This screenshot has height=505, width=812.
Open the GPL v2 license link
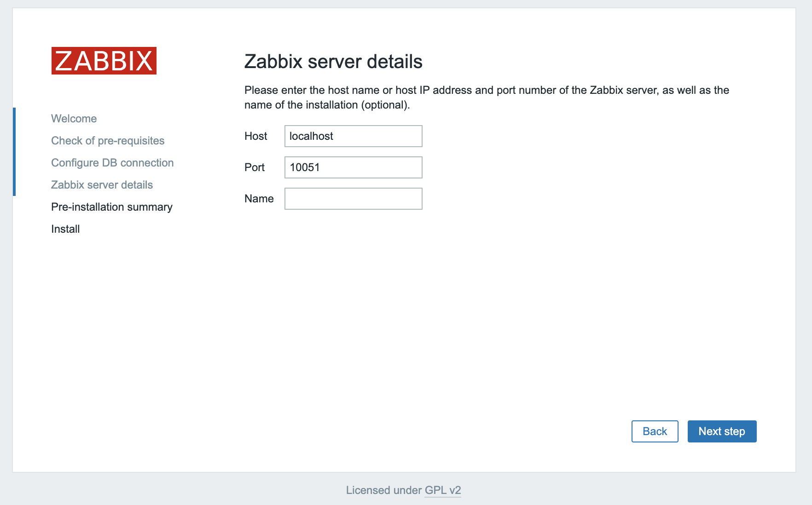point(442,490)
